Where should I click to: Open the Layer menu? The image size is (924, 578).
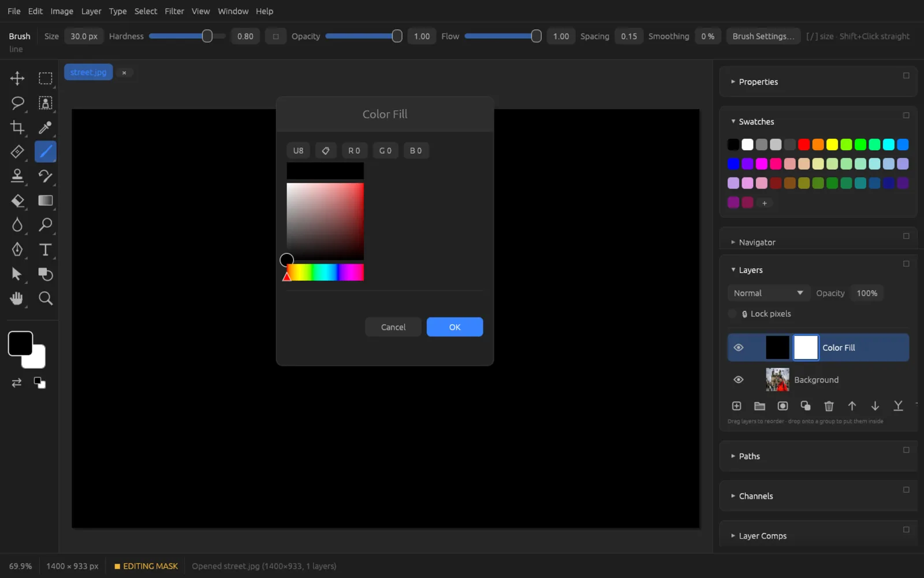tap(91, 11)
